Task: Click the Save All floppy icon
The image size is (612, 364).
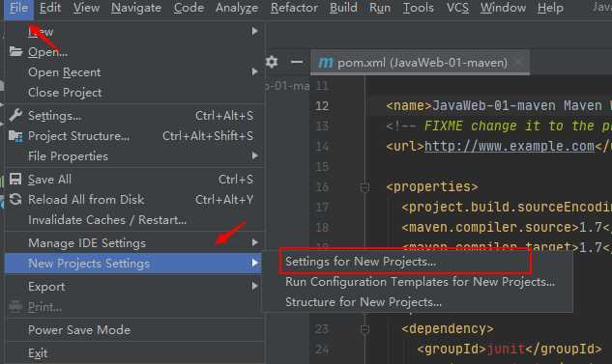Action: 15,180
